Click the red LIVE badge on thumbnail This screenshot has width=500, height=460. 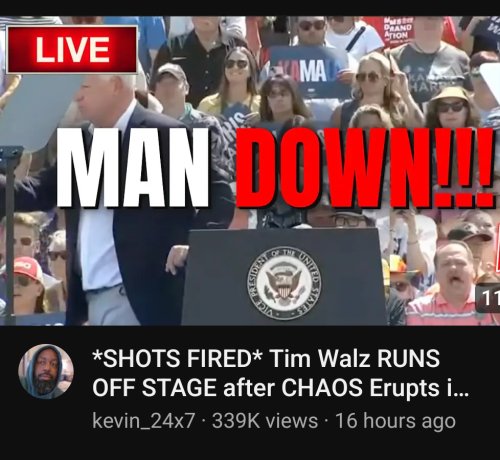[72, 50]
